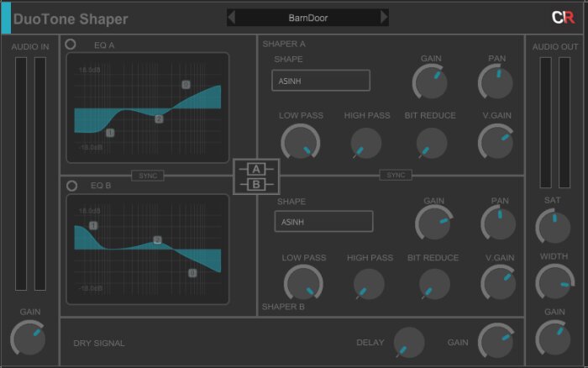Image resolution: width=588 pixels, height=368 pixels.
Task: Click the Shaper A V.GAIN knob
Action: (496, 142)
